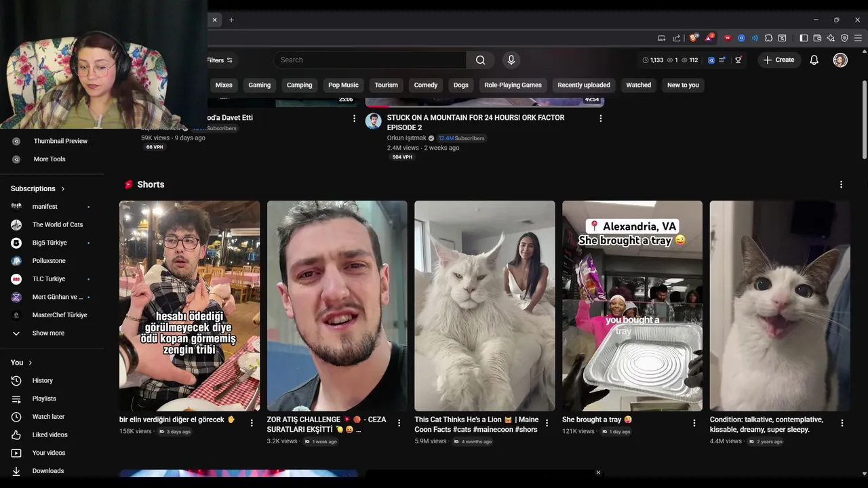
Task: Play the smiling grey-white cat short thumbnail
Action: (780, 306)
